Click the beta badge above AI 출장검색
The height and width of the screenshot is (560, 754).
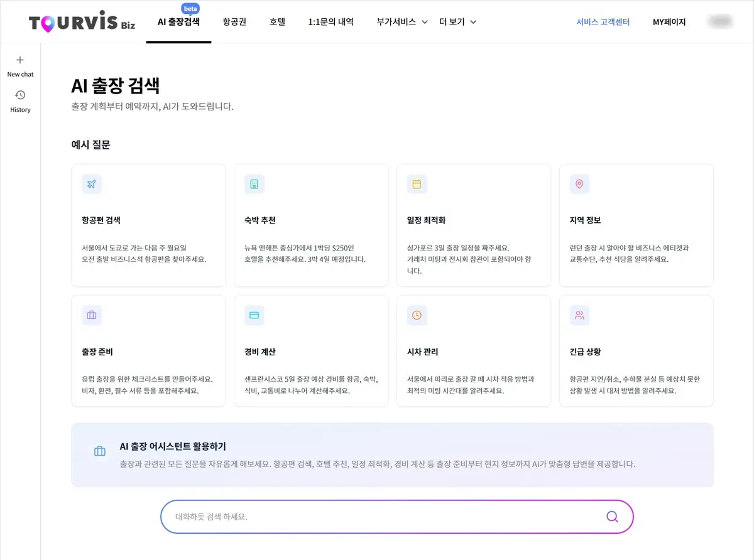(x=190, y=9)
